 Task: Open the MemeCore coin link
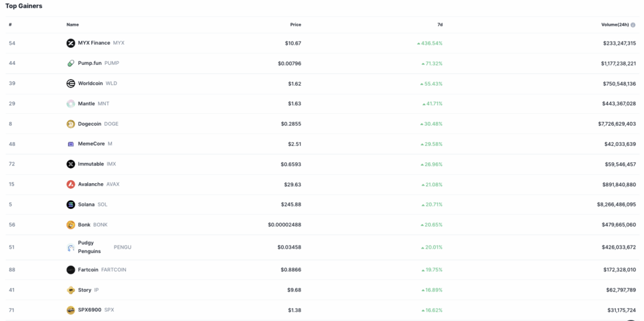[x=92, y=144]
